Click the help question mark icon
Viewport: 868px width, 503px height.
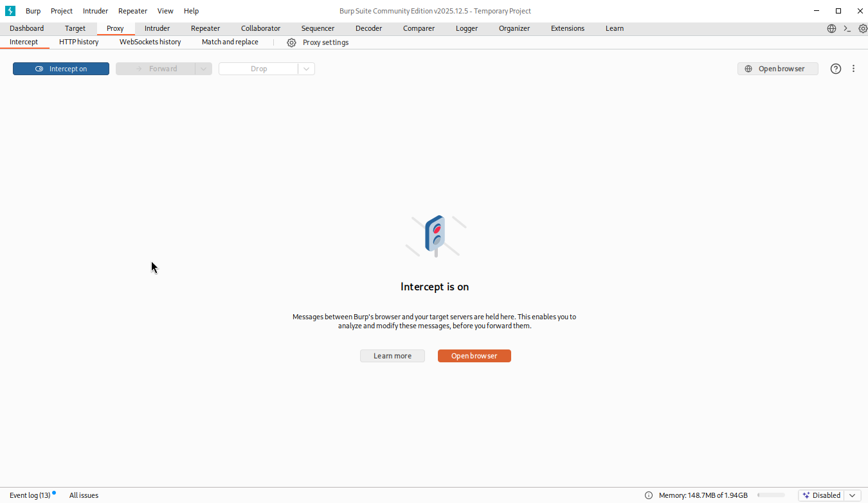pos(835,69)
